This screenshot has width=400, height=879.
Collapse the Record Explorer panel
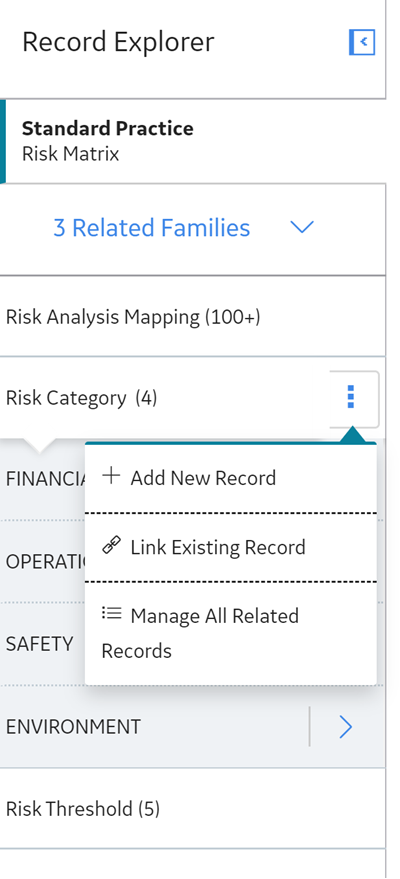click(362, 42)
